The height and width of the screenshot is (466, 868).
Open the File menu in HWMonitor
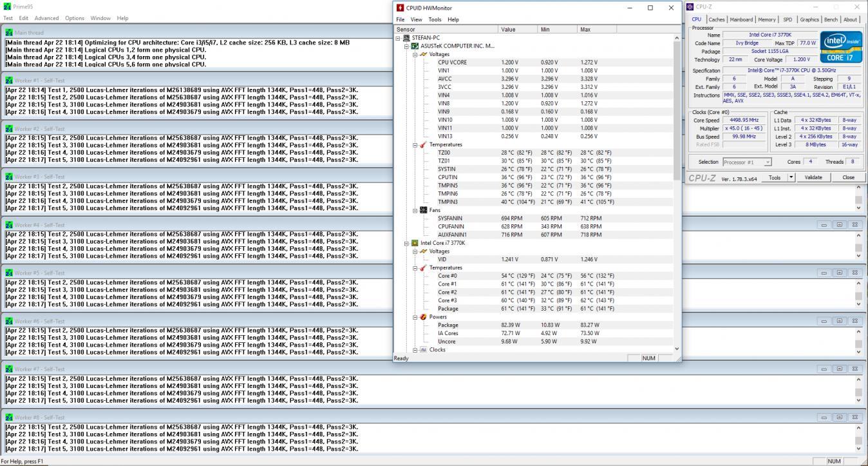401,19
